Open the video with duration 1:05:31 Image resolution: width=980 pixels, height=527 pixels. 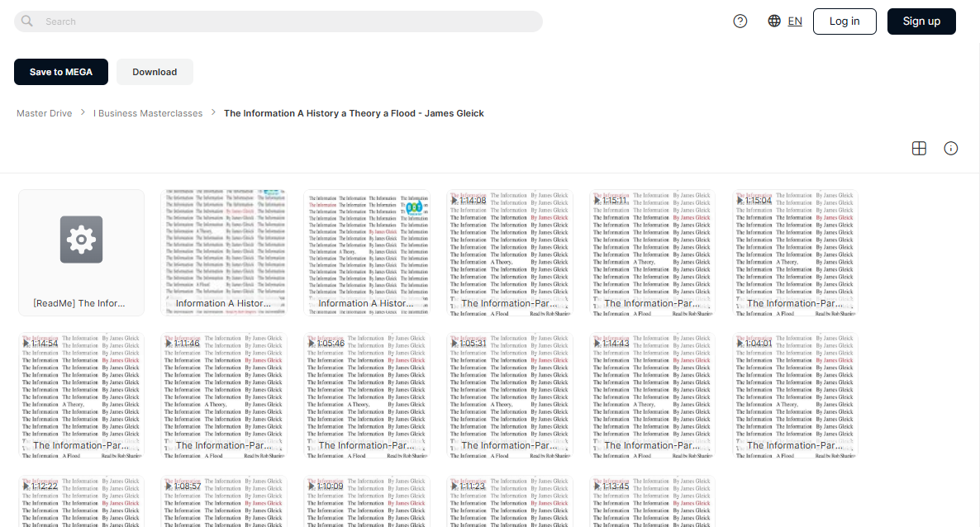click(509, 395)
